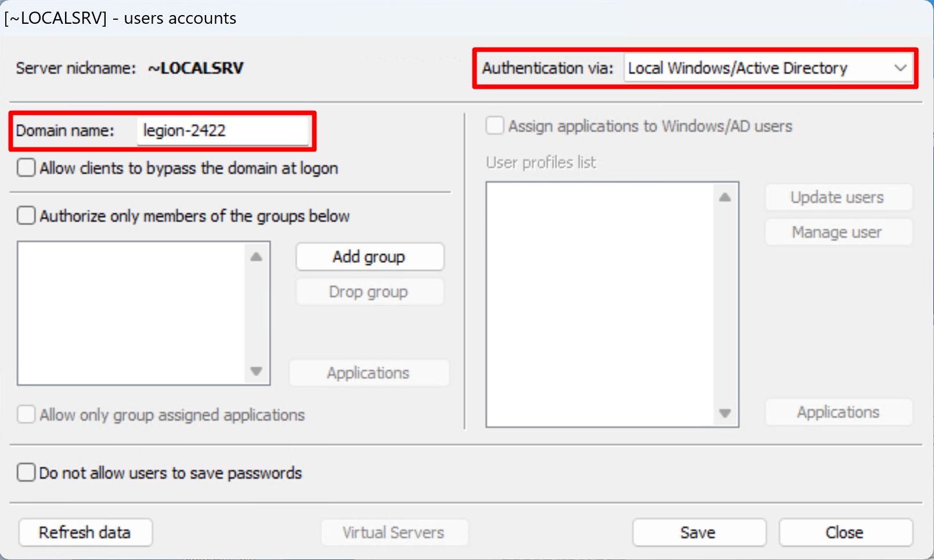
Task: Open Applications button beside user profiles list
Action: [x=838, y=413]
